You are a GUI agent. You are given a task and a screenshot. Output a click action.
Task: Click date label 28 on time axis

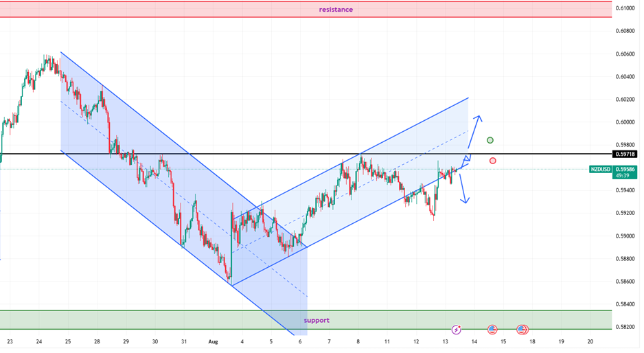[97, 341]
